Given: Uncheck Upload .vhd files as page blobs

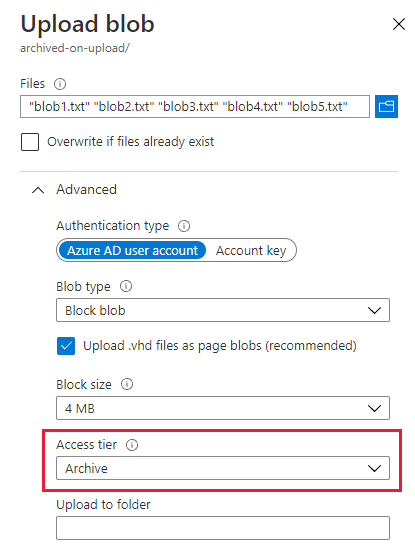Looking at the screenshot, I should point(66,346).
